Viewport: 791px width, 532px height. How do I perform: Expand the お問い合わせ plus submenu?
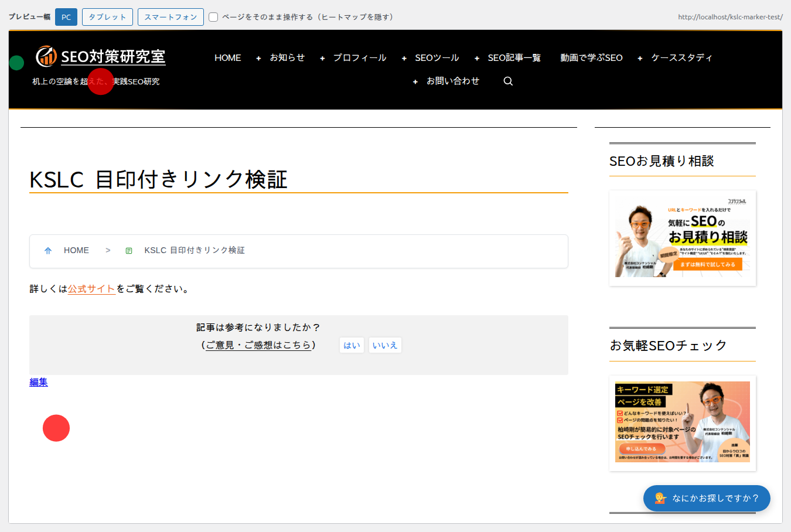(415, 81)
